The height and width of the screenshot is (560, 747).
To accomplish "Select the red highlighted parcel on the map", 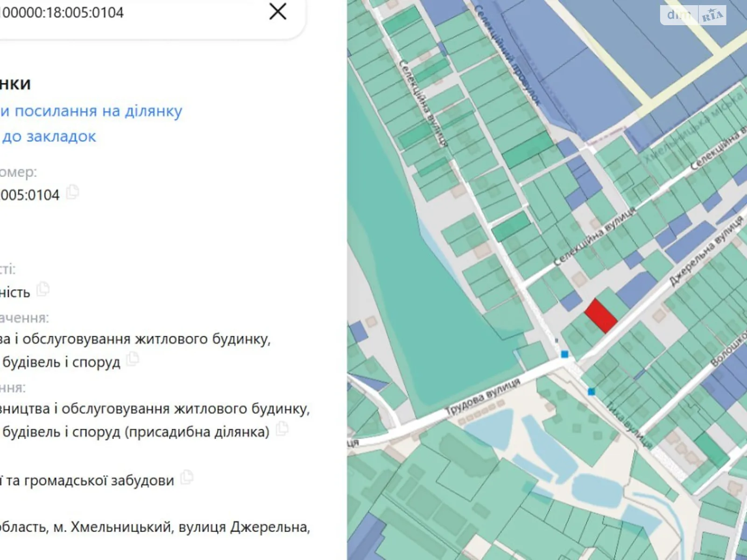I will pyautogui.click(x=601, y=316).
